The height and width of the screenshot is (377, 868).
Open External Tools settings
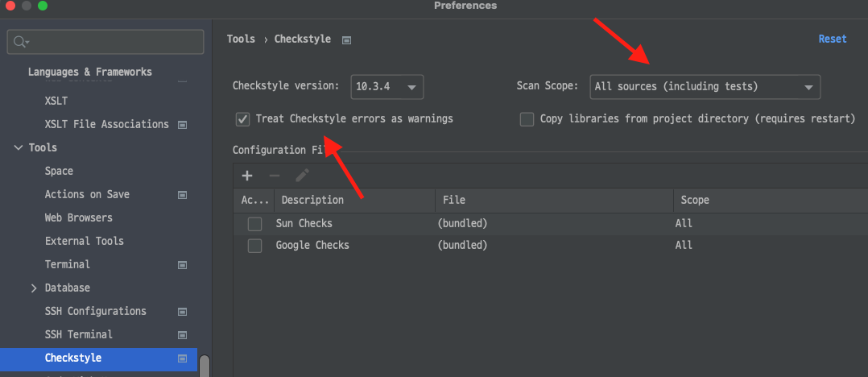point(84,241)
